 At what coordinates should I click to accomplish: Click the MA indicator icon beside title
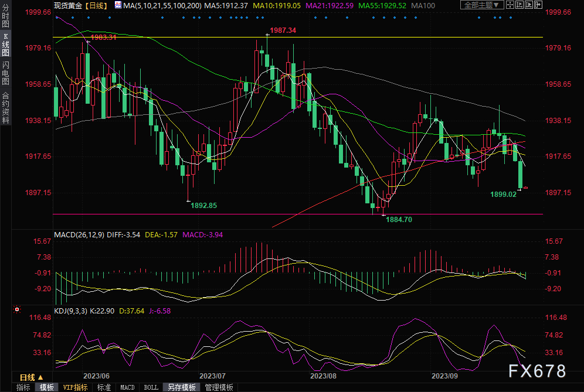118,5
